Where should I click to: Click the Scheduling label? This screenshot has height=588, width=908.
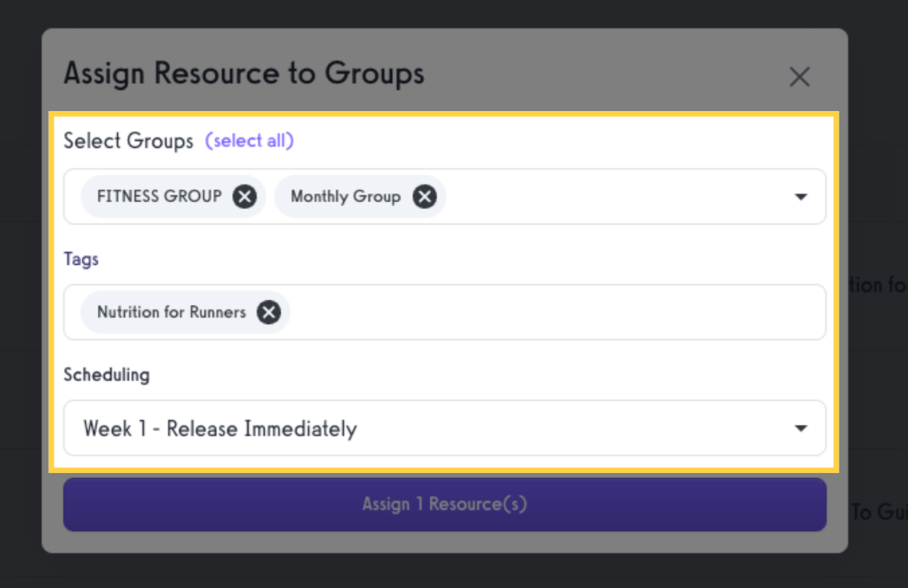(x=106, y=374)
